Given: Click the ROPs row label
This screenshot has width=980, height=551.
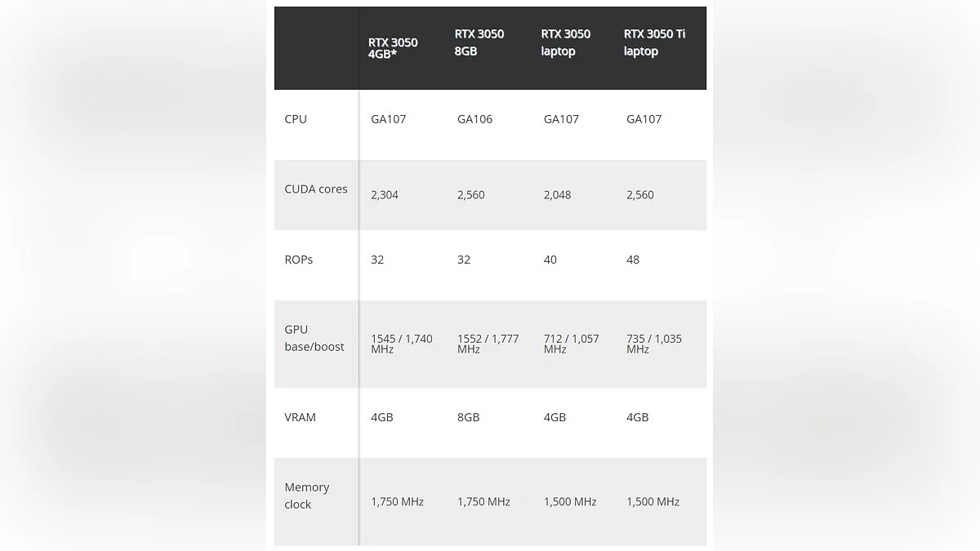Looking at the screenshot, I should [299, 260].
